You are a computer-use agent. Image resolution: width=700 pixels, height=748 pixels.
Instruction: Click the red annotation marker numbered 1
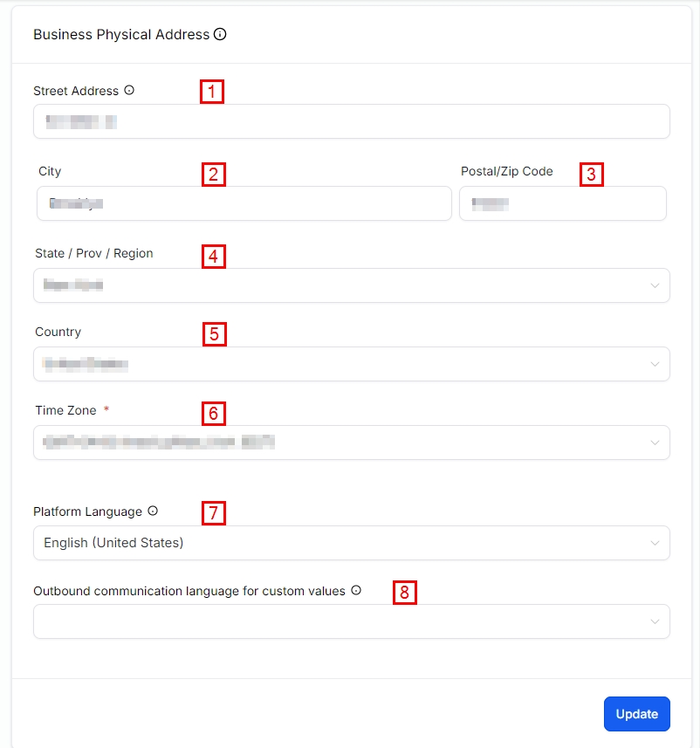212,92
